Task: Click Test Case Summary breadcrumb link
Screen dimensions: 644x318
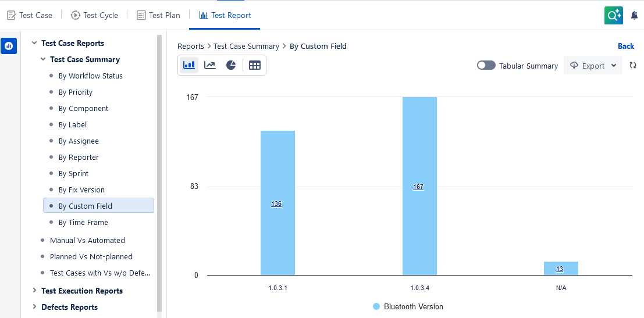Action: pyautogui.click(x=246, y=46)
